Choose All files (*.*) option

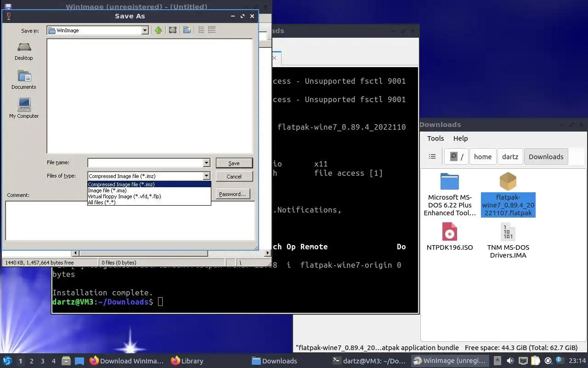pos(149,202)
